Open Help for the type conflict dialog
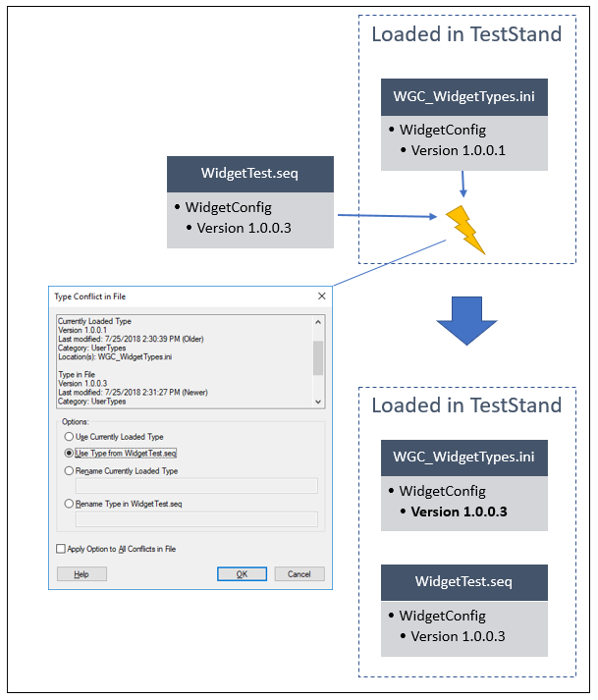This screenshot has width=598, height=700. tap(82, 573)
